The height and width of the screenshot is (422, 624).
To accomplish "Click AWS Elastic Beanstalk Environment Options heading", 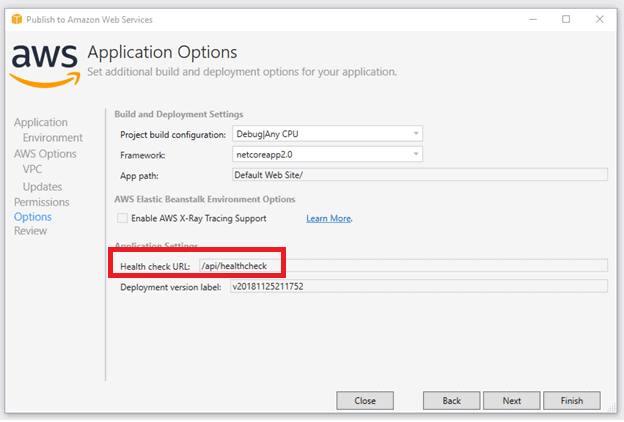I will click(205, 199).
